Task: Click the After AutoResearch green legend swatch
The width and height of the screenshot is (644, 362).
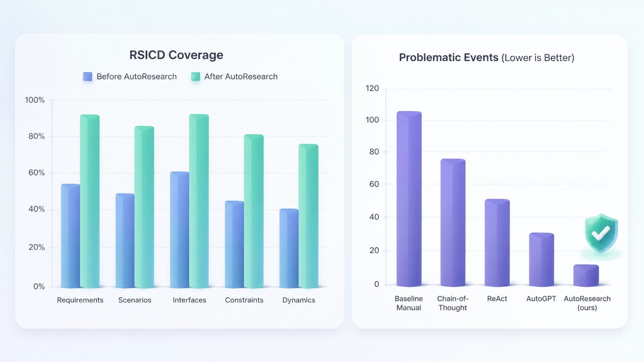Action: point(196,77)
